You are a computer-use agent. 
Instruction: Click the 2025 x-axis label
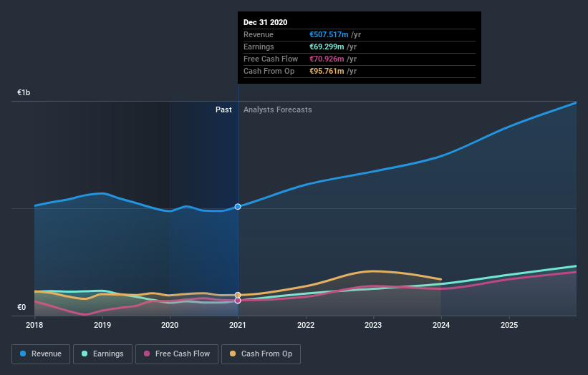tap(509, 325)
